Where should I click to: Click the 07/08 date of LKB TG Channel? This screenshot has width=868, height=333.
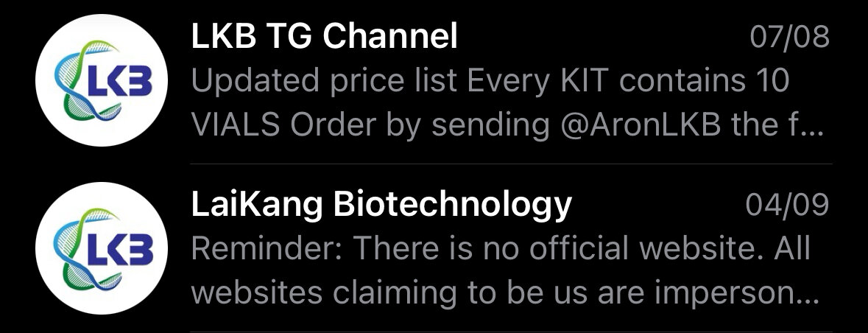tap(789, 37)
